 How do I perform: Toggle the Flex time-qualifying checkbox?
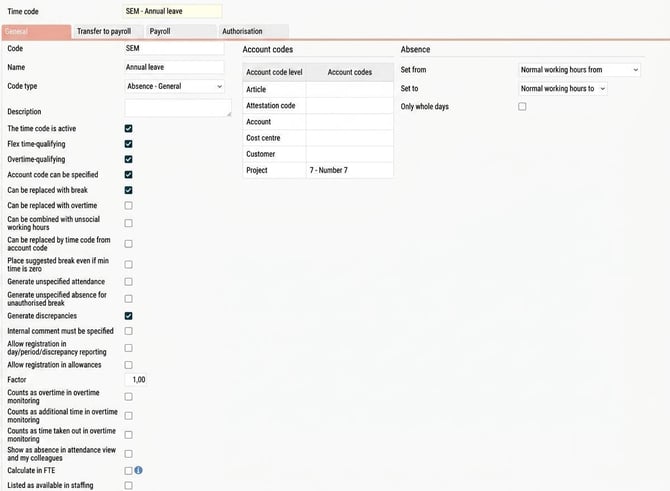128,144
